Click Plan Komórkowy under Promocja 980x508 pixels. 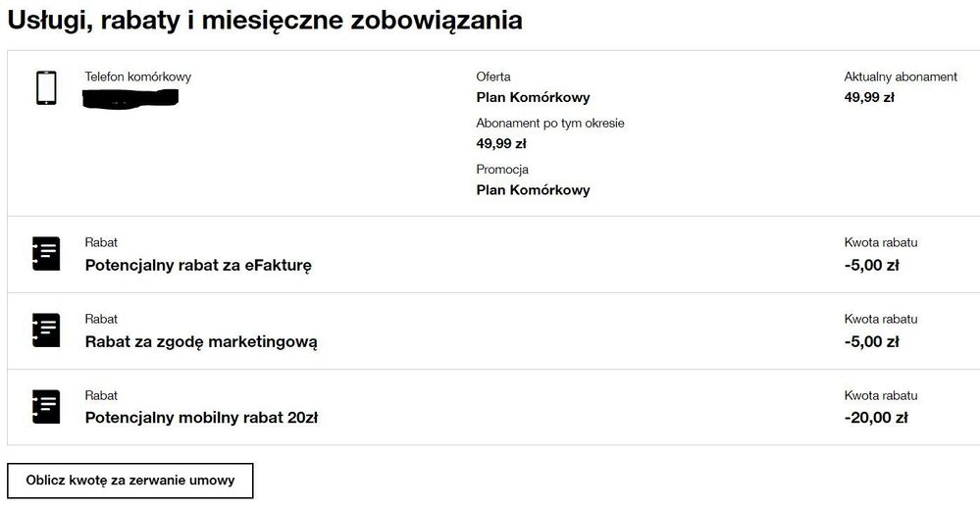click(x=533, y=189)
